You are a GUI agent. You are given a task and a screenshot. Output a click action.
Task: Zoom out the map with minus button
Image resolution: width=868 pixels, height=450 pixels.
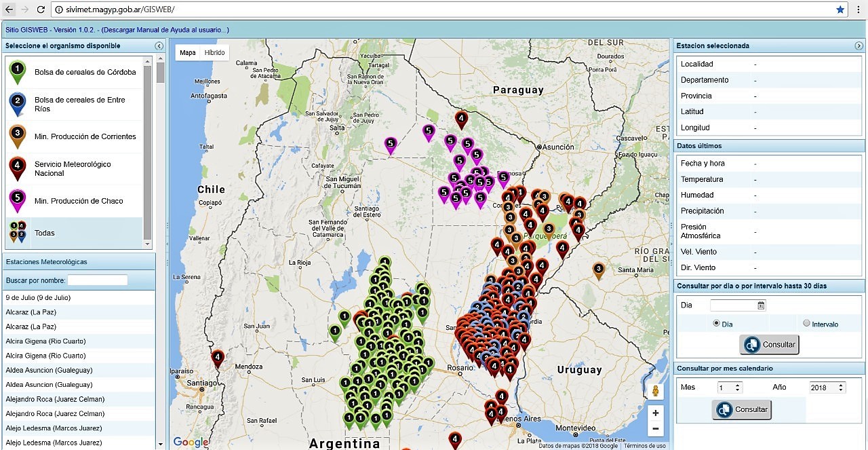coord(655,429)
